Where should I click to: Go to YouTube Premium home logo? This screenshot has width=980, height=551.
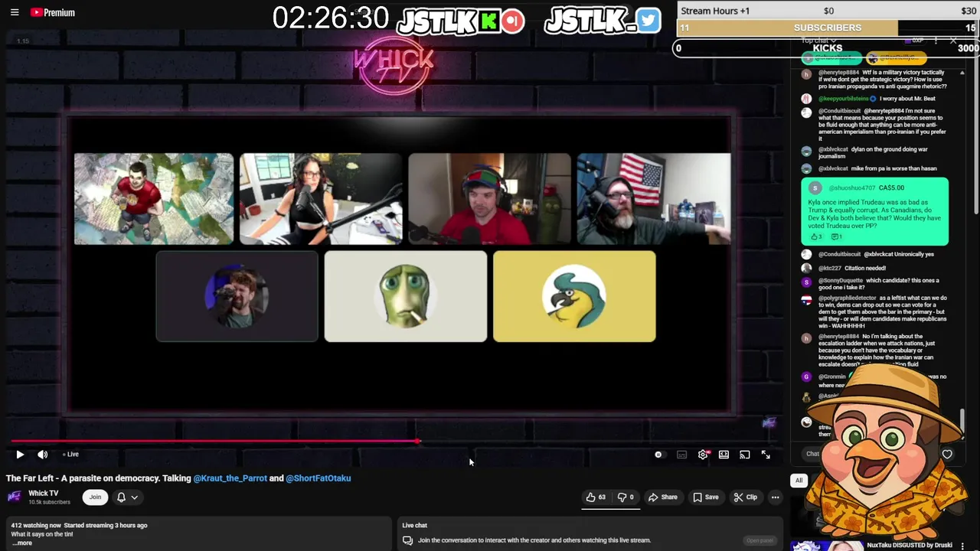52,12
